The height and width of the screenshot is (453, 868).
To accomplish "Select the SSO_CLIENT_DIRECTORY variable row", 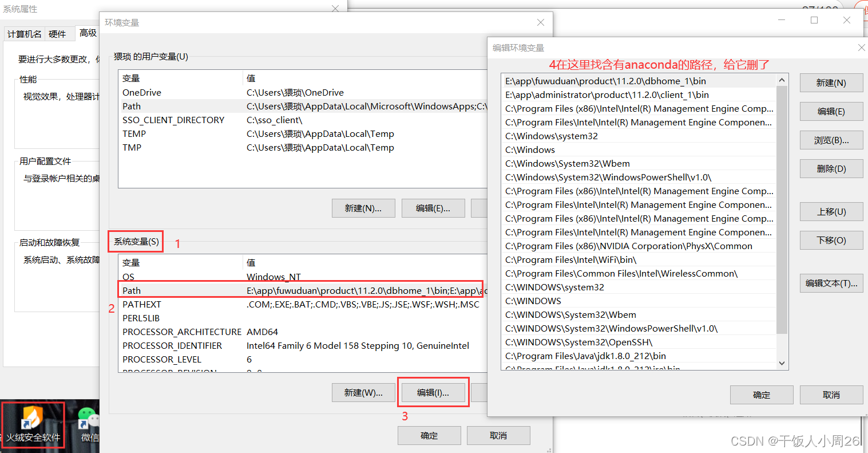I will [x=303, y=120].
